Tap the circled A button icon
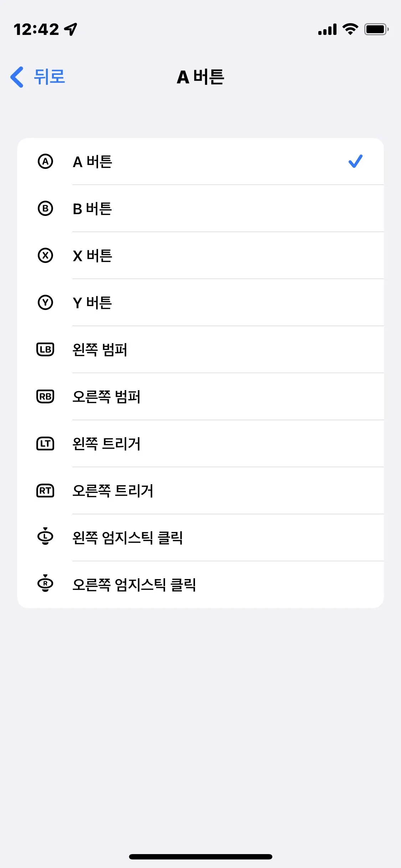This screenshot has height=868, width=401. pos(45,161)
